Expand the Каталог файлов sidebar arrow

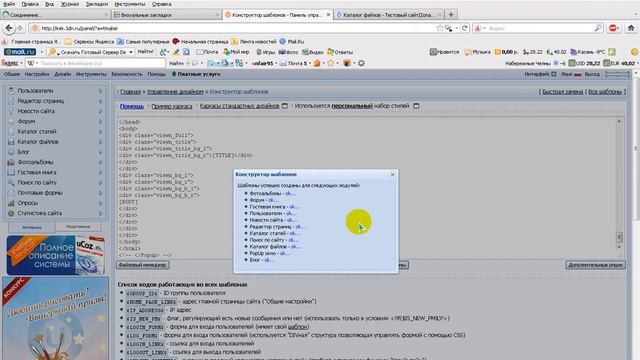[x=100, y=142]
